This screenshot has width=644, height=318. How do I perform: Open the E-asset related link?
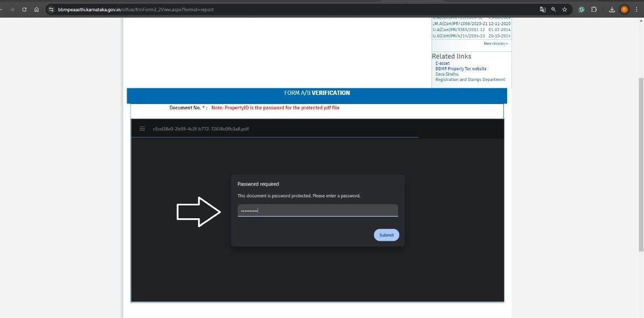442,63
